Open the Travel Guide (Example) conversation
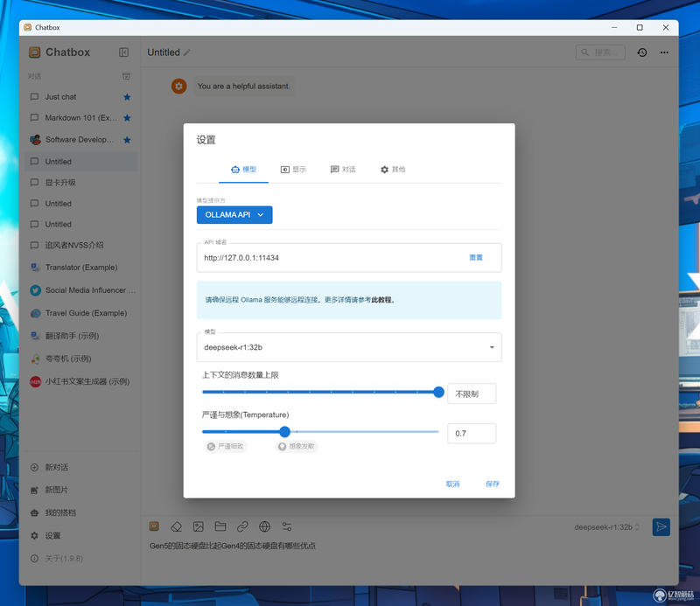700x606 pixels. click(x=80, y=313)
